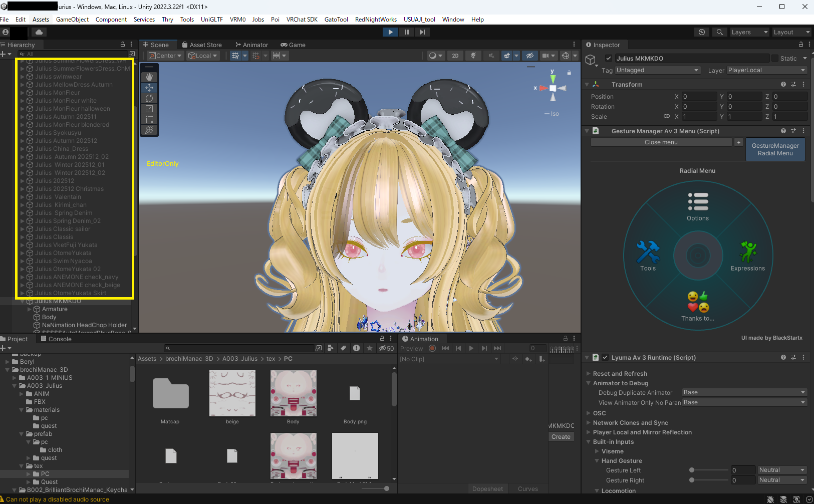
Task: Click the Thanks to... emoji icon
Action: pos(698,302)
